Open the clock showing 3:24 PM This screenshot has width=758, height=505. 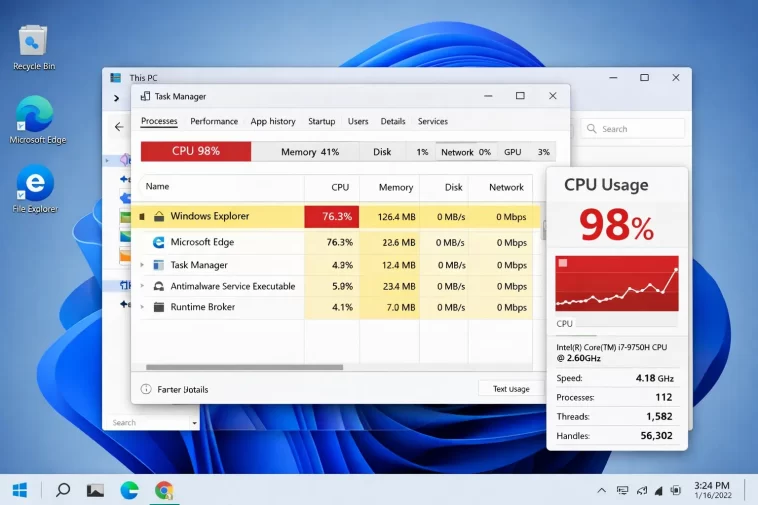pos(713,490)
